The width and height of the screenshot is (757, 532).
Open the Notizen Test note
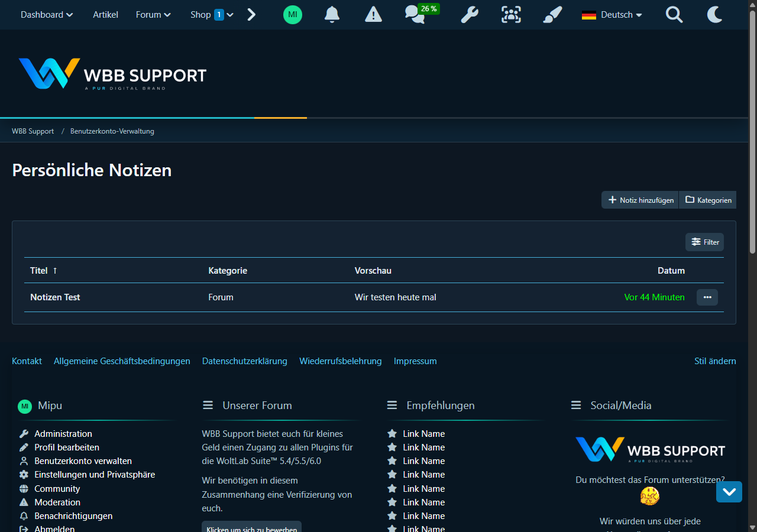point(55,297)
